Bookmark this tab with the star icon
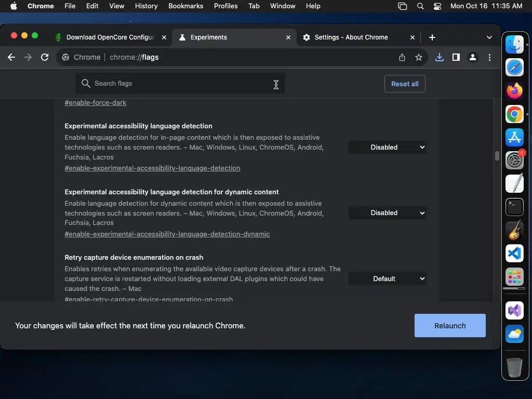This screenshot has width=532, height=399. coord(419,57)
